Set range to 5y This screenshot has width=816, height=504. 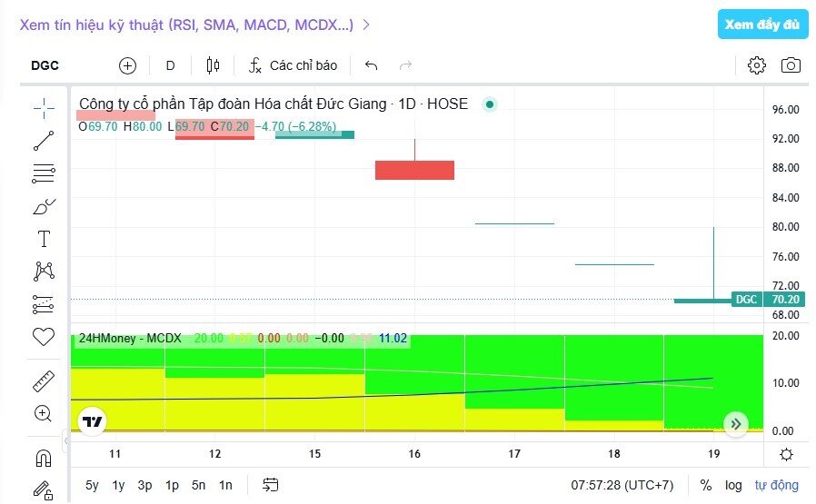(92, 485)
